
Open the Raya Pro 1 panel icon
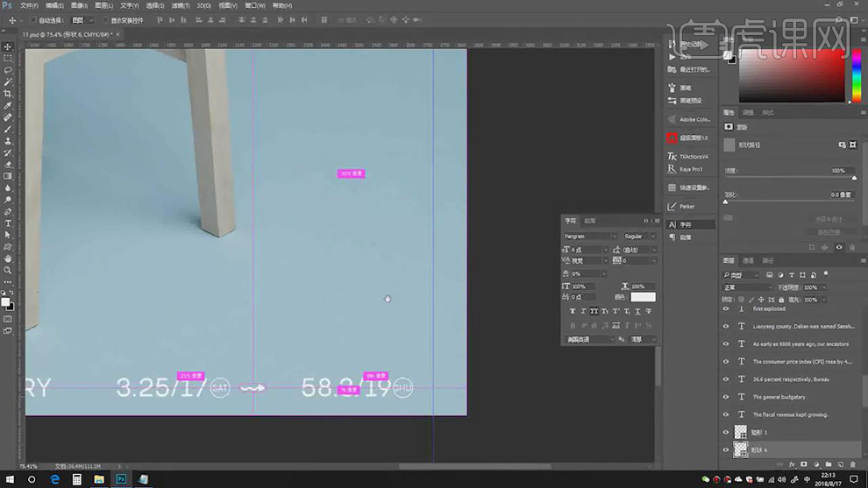[x=672, y=169]
